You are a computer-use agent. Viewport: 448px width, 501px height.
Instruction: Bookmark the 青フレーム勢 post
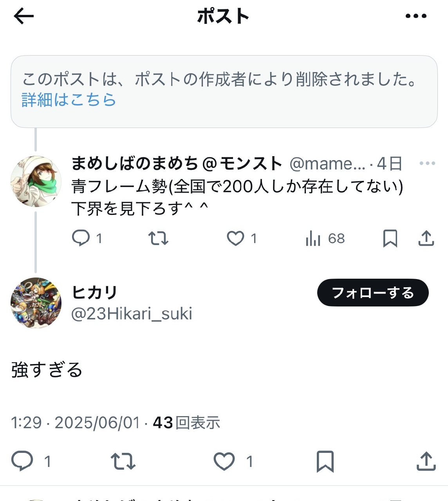pos(390,238)
